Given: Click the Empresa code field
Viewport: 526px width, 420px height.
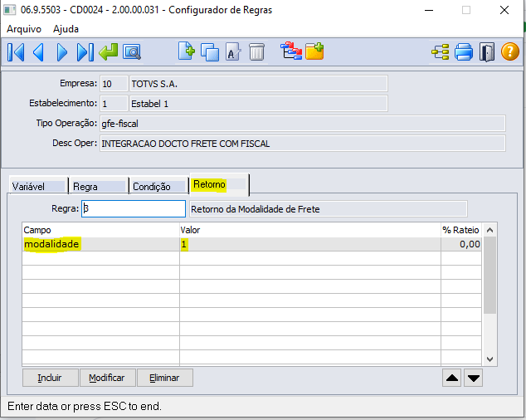Looking at the screenshot, I should (114, 84).
